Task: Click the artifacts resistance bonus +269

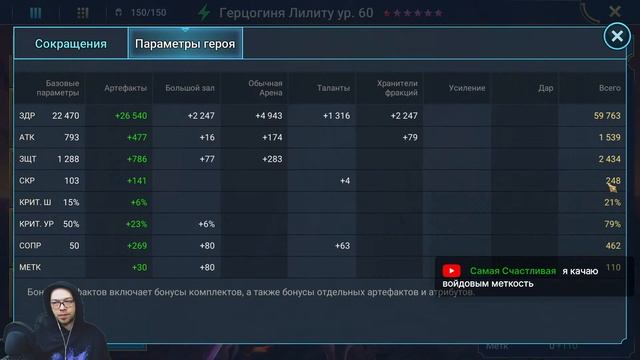Action: click(x=137, y=246)
